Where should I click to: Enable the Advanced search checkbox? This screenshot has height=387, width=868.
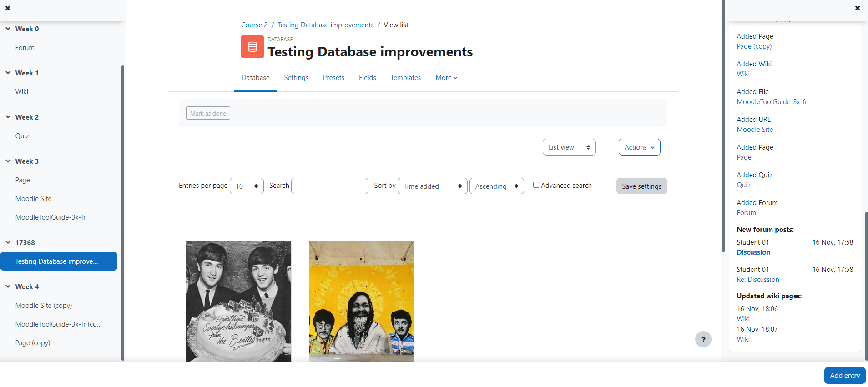pyautogui.click(x=536, y=185)
